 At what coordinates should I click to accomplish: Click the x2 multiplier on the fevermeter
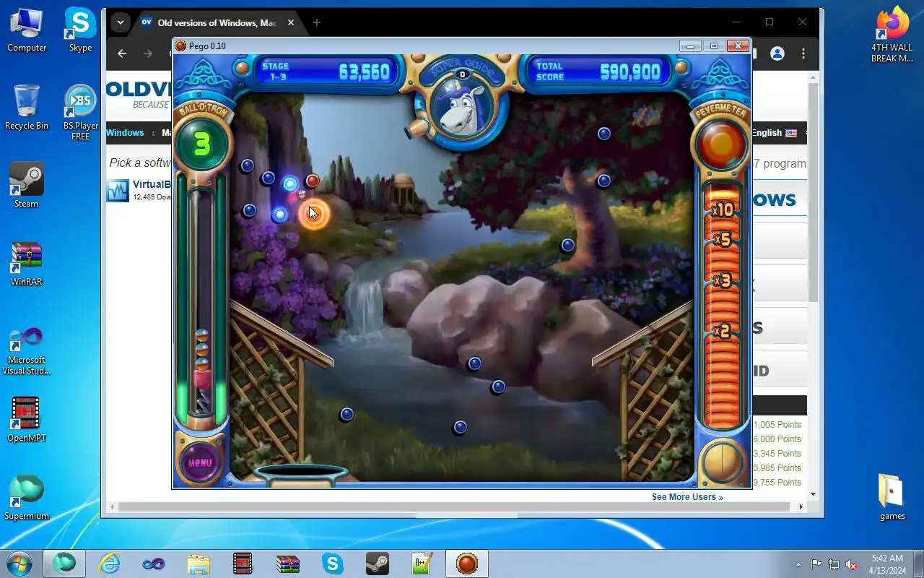click(x=721, y=331)
